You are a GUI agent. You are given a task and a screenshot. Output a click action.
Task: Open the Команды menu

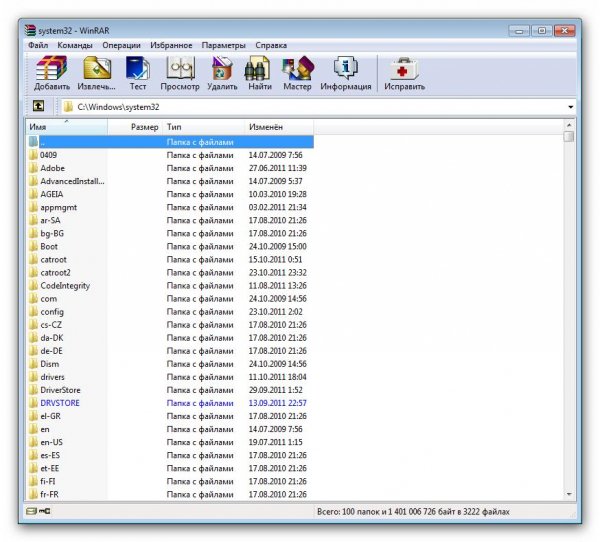pos(75,45)
